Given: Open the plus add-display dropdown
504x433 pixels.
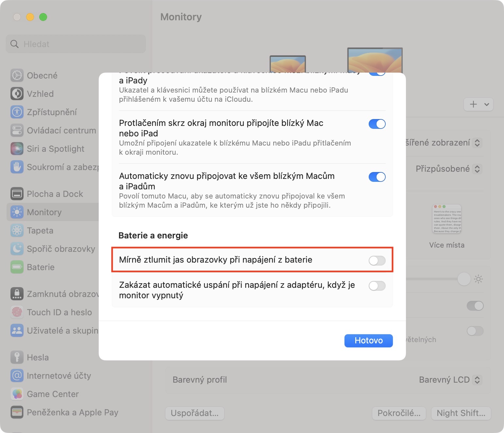Looking at the screenshot, I should pyautogui.click(x=478, y=104).
